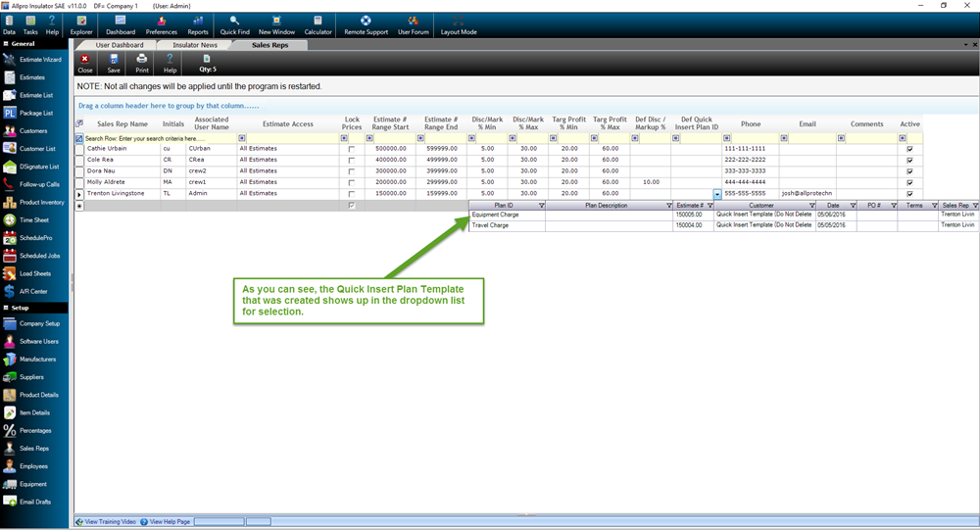Uncheck Active for Cole Rea

click(909, 161)
